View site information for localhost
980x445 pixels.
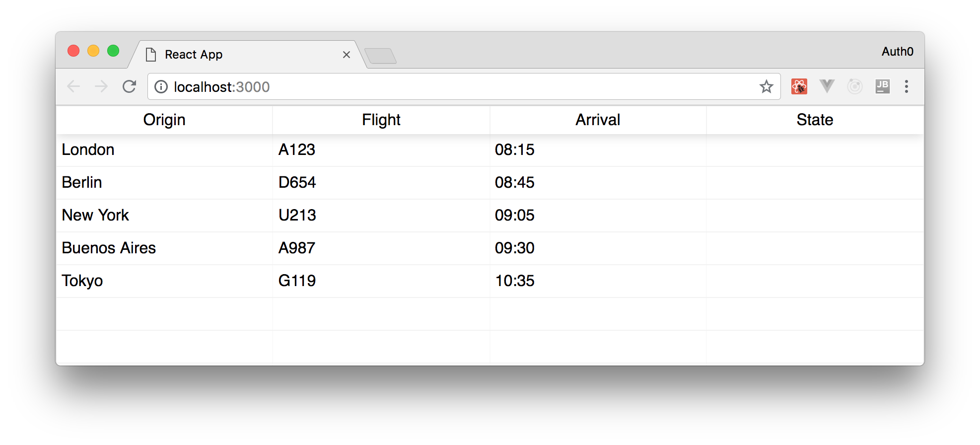161,87
